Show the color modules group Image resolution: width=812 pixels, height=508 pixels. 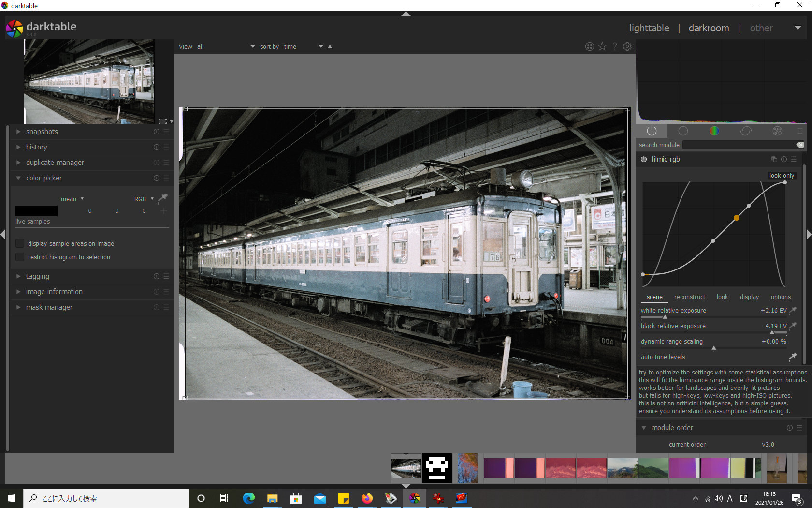(714, 131)
